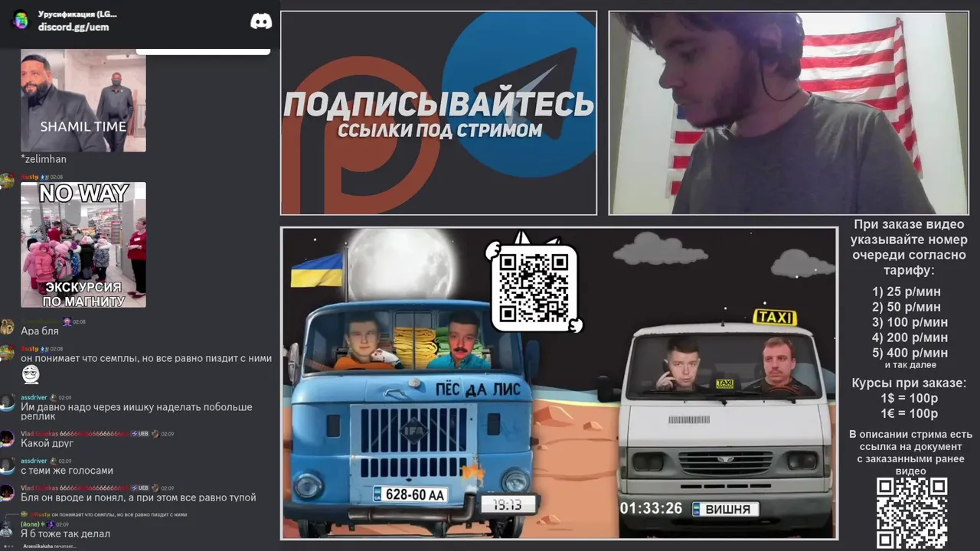This screenshot has height=551, width=980.
Task: Click the avatar beside the NO WAY gif
Action: [7, 181]
